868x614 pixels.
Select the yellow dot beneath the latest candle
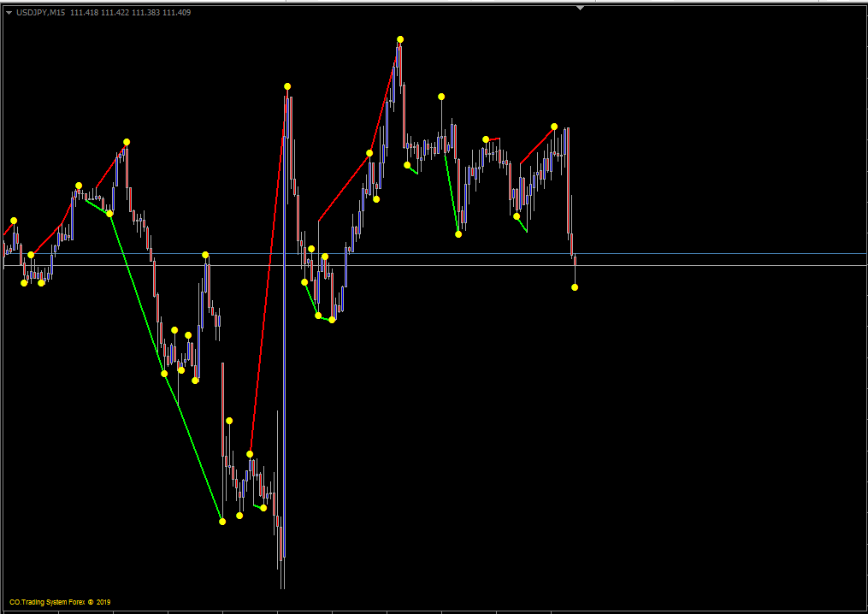tap(575, 287)
